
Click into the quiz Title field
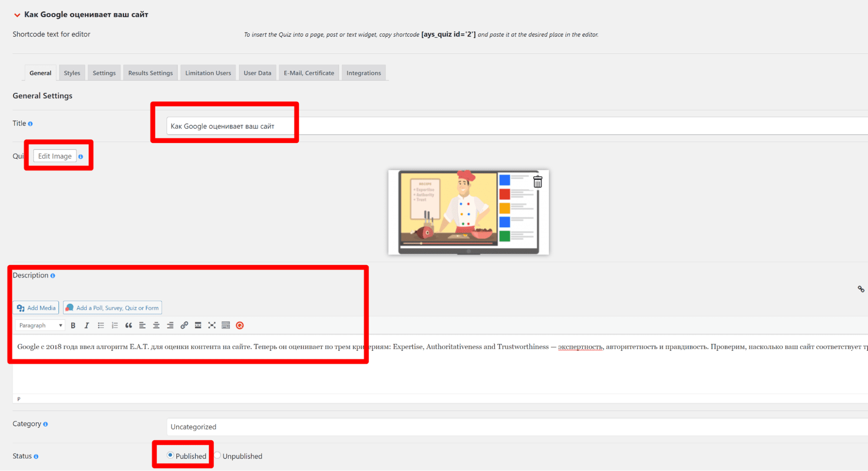tap(517, 126)
